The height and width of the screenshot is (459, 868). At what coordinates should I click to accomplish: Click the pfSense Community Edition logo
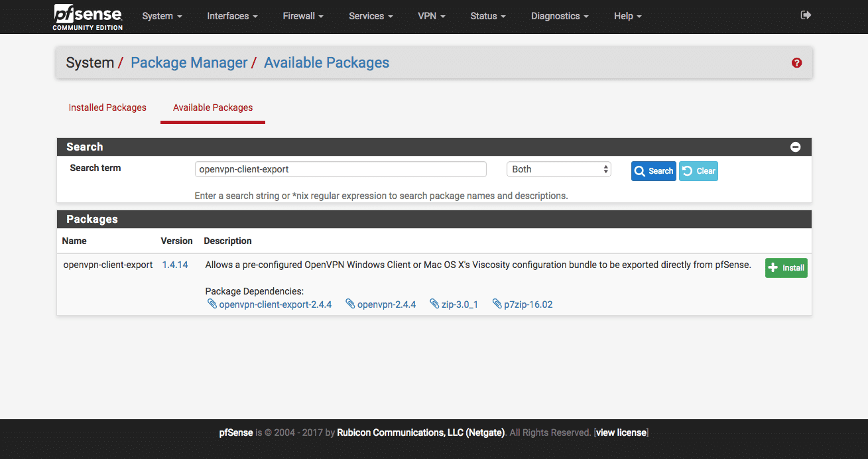pyautogui.click(x=88, y=17)
